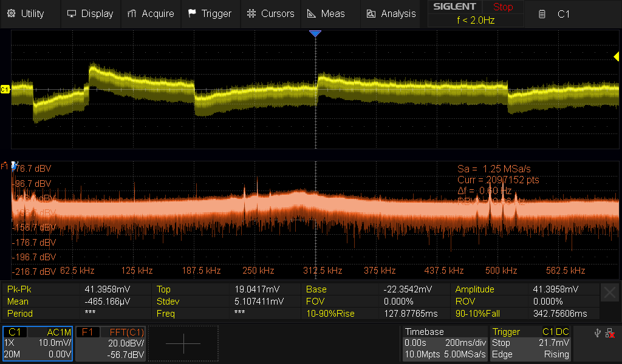Click the network connection status icon

(609, 332)
